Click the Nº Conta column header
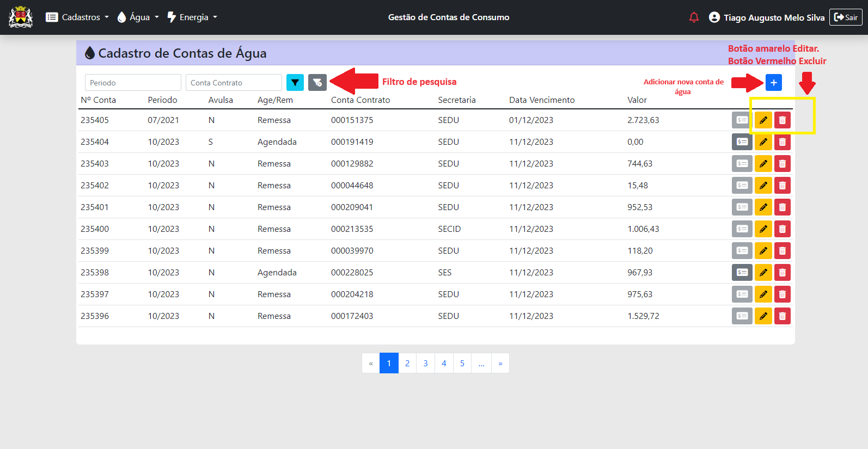The image size is (868, 449). click(x=98, y=100)
